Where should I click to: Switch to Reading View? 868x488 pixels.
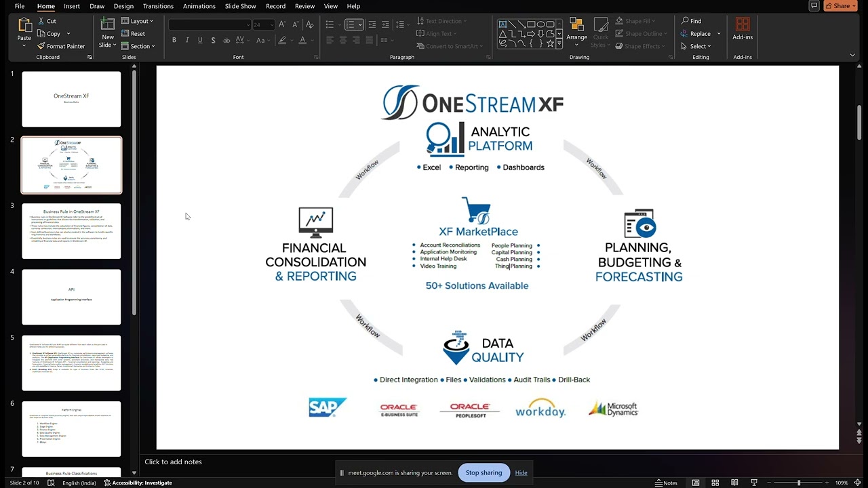[x=734, y=483]
